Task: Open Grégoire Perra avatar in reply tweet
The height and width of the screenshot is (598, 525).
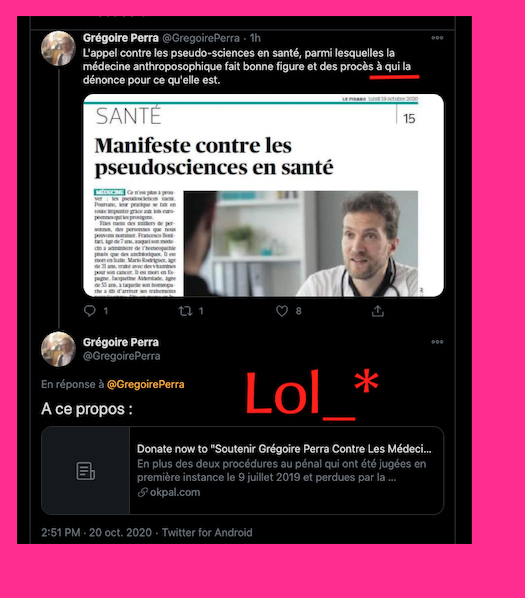Action: point(58,349)
